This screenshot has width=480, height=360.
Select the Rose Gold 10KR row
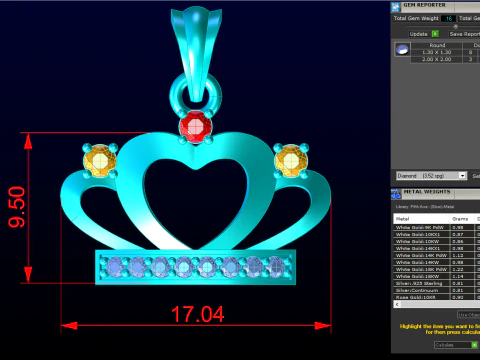pyautogui.click(x=437, y=297)
